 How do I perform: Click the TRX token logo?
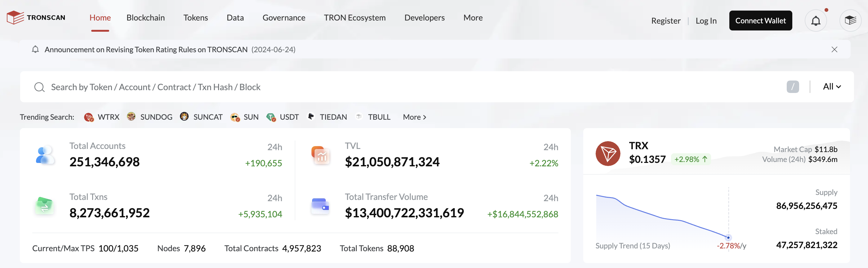pos(607,154)
